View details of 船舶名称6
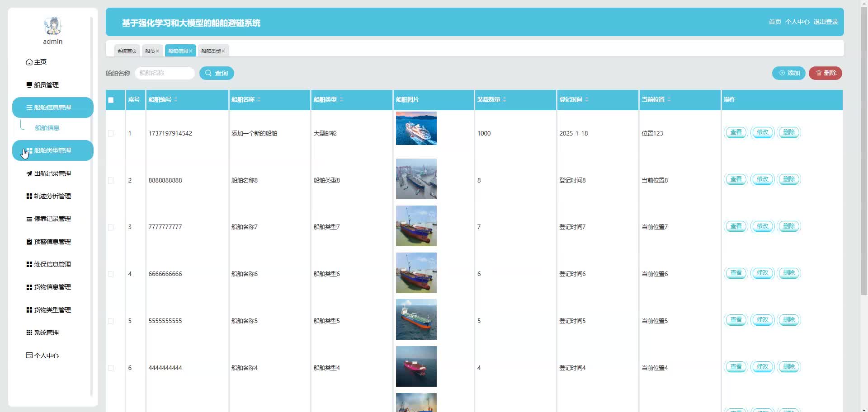Image resolution: width=868 pixels, height=412 pixels. point(736,273)
